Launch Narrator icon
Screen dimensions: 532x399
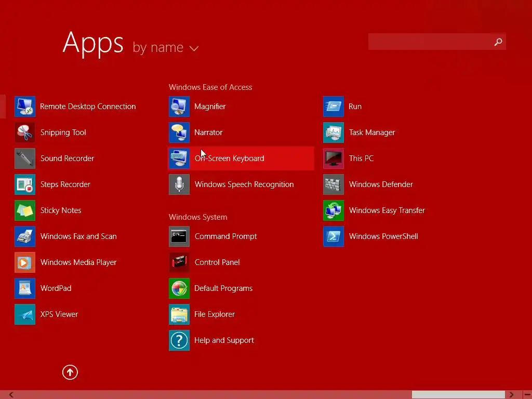pos(179,132)
